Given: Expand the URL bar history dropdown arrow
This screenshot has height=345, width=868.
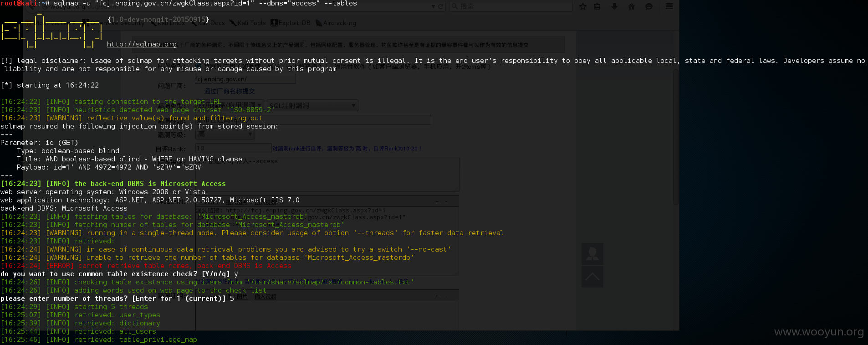Looking at the screenshot, I should tap(434, 6).
